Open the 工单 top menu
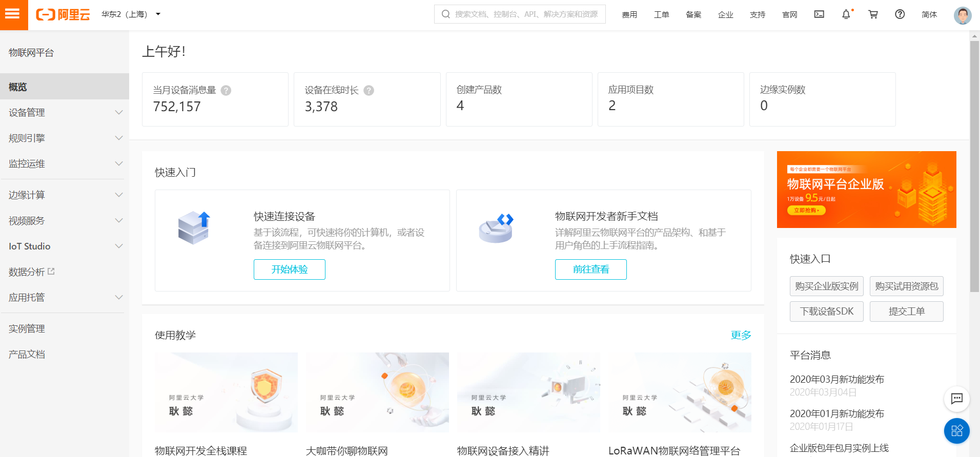The height and width of the screenshot is (457, 980). (661, 14)
